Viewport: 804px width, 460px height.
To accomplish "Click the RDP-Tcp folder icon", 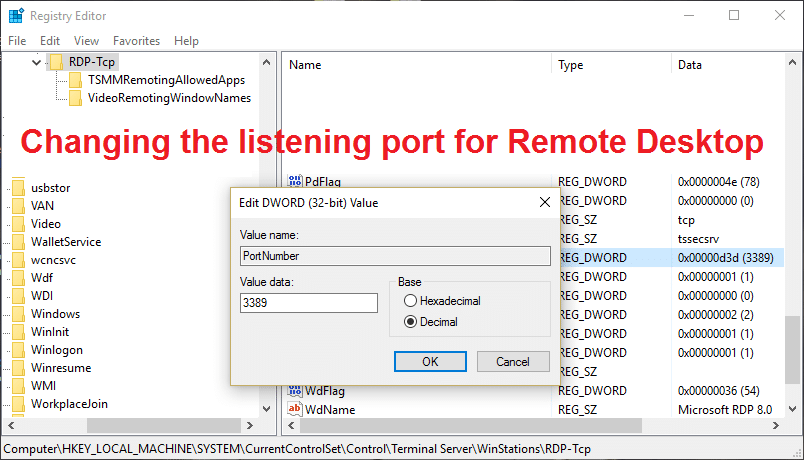I will point(56,62).
